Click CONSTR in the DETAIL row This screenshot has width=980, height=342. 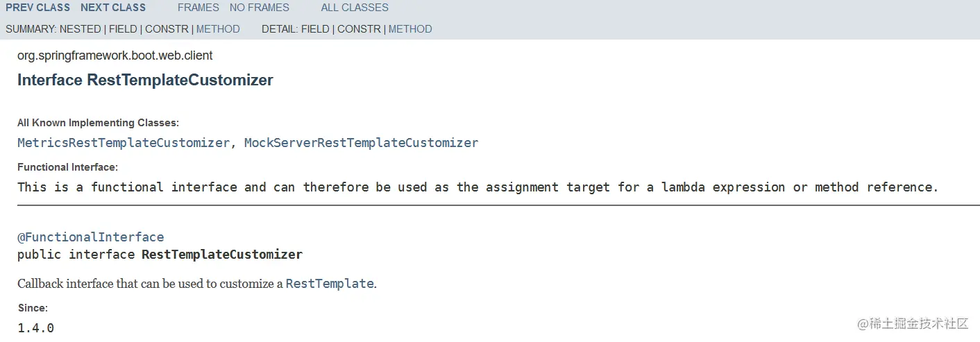coord(359,29)
